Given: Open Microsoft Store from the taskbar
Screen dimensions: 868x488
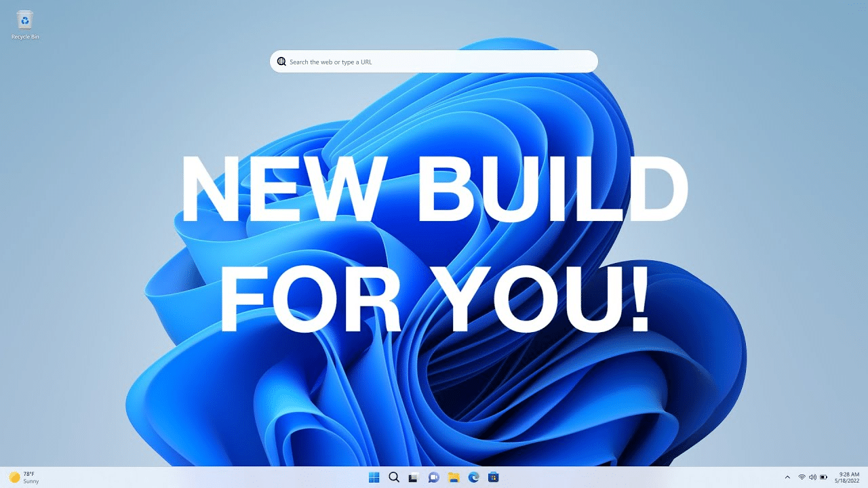Looking at the screenshot, I should tap(494, 477).
